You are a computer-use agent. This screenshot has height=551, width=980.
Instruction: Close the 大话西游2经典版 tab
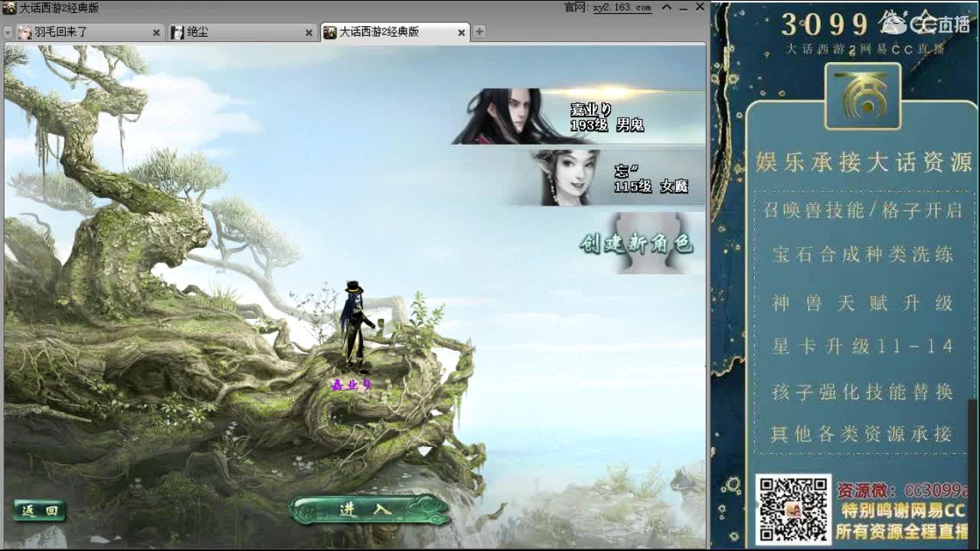tap(462, 32)
